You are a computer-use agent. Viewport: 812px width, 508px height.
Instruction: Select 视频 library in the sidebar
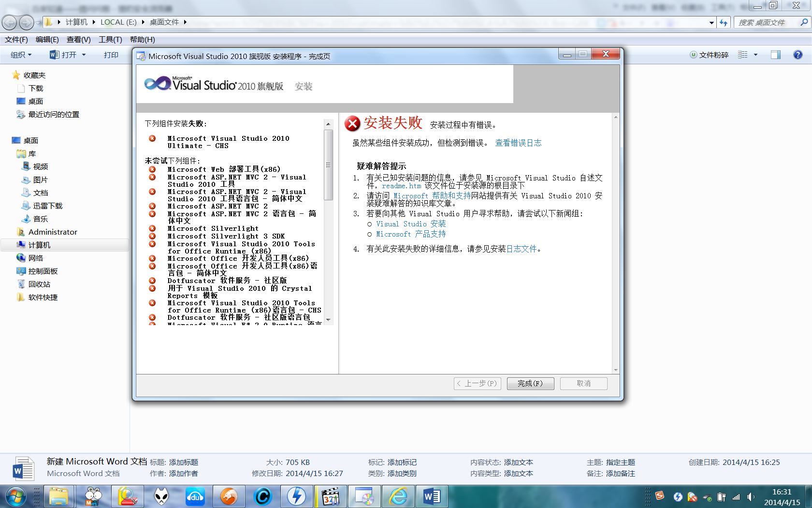[x=41, y=166]
